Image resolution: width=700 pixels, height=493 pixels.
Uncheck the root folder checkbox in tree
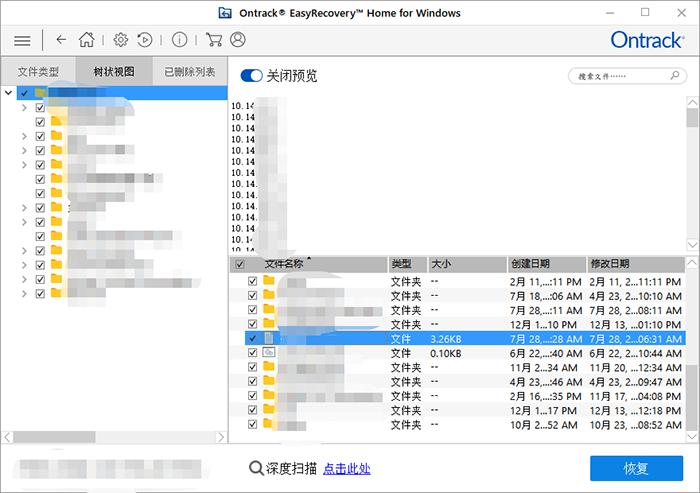[24, 93]
